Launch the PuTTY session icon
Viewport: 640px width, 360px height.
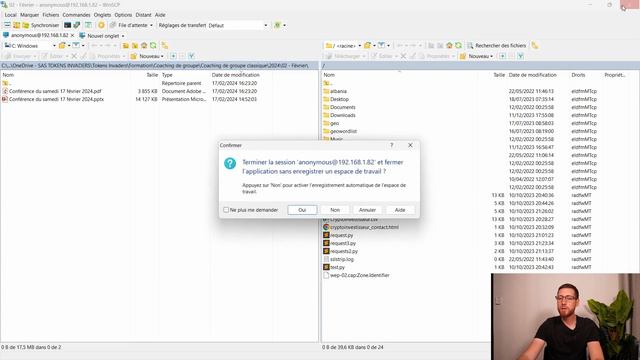(x=77, y=25)
